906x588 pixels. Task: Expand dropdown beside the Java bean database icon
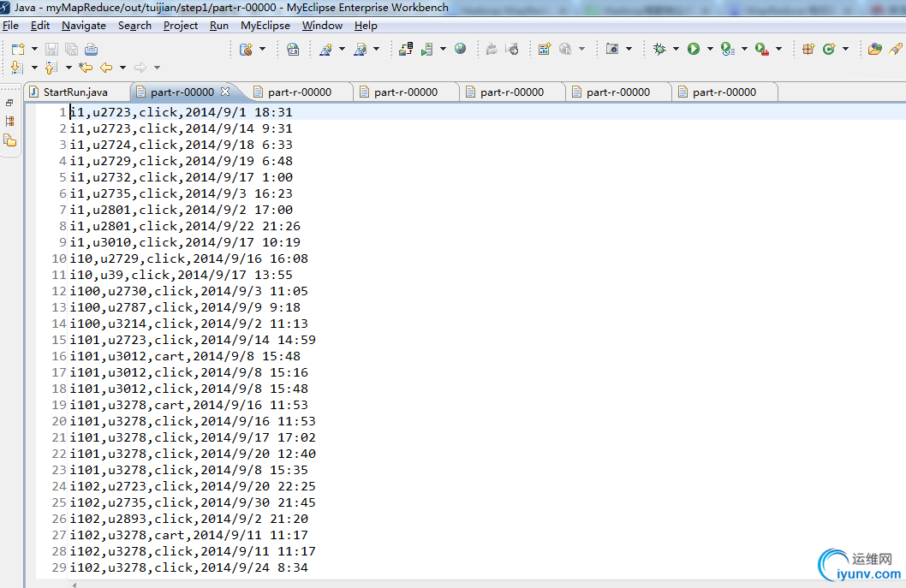262,49
